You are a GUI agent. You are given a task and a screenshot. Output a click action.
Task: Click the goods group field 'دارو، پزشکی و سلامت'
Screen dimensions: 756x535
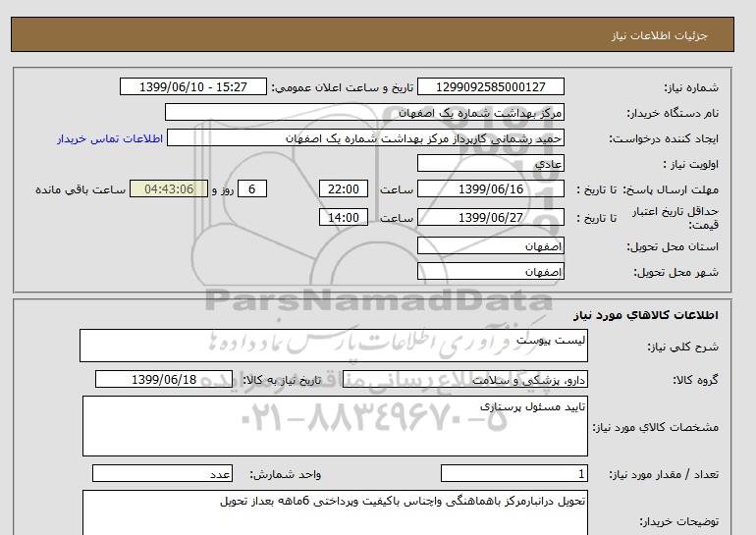(x=464, y=379)
